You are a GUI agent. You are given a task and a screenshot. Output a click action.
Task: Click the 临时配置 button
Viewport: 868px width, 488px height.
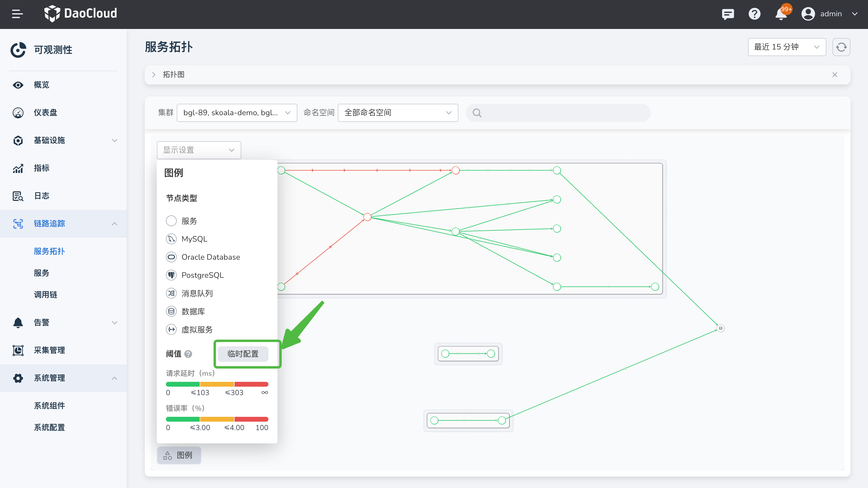click(x=242, y=354)
